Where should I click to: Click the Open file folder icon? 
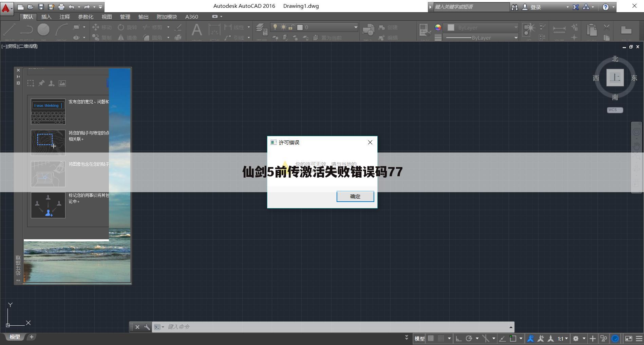coord(31,7)
